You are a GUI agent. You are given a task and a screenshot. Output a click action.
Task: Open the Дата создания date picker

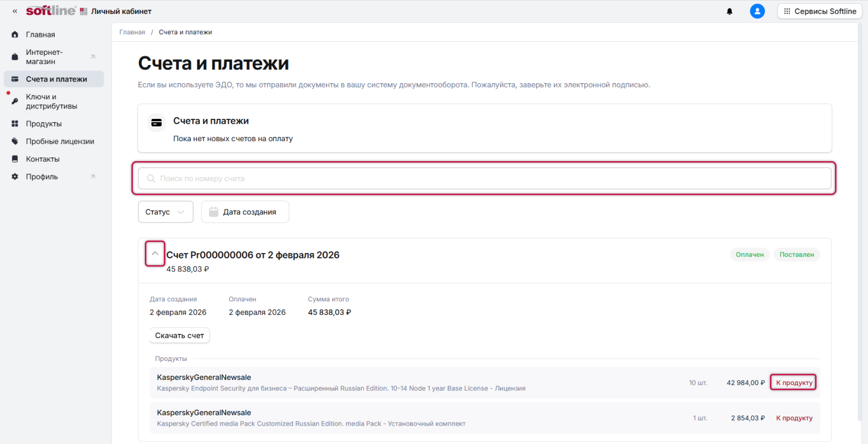(245, 212)
